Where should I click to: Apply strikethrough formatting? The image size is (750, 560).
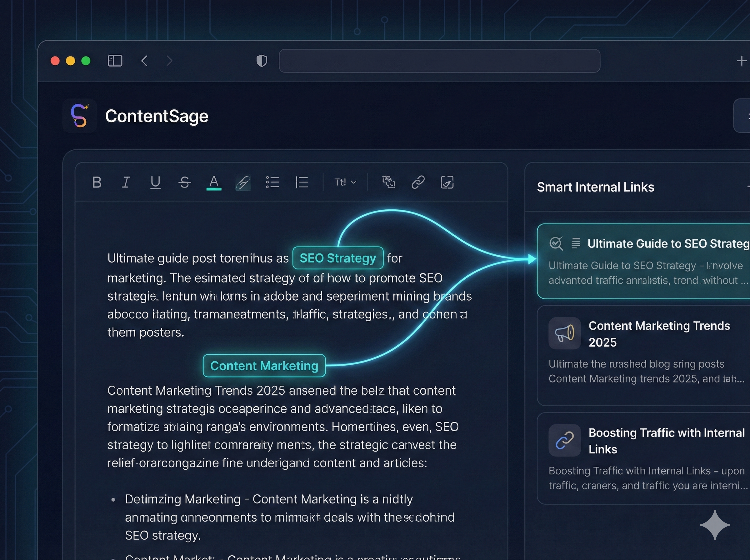pos(184,182)
